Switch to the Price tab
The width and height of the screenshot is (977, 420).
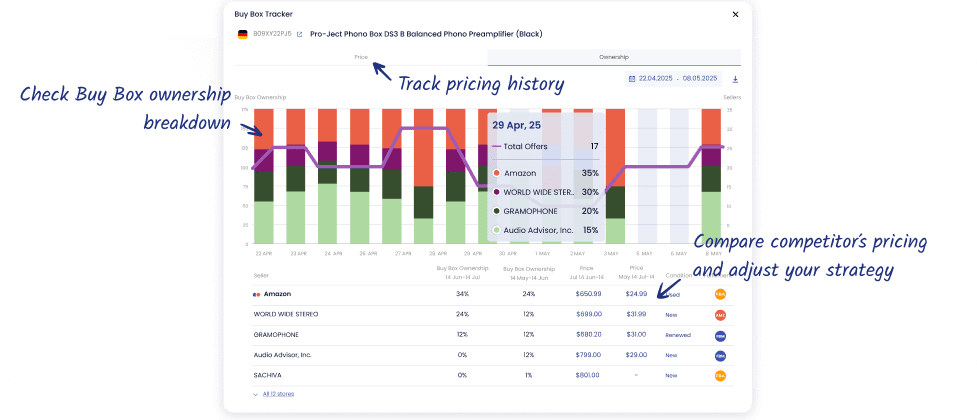361,57
